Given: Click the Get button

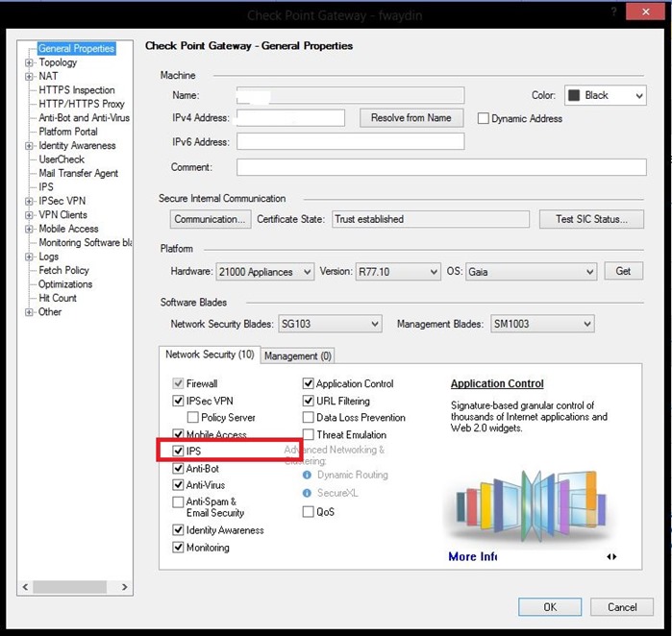Looking at the screenshot, I should coord(624,271).
